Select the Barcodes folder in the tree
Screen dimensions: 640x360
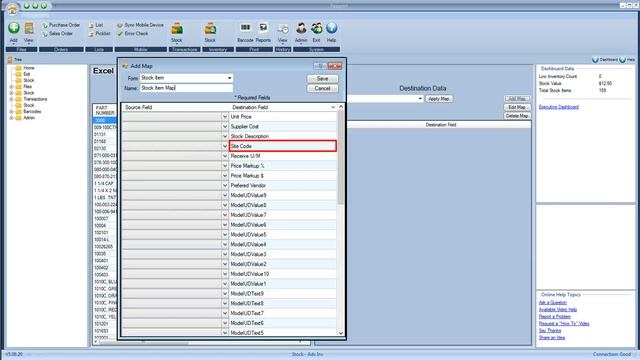28,111
